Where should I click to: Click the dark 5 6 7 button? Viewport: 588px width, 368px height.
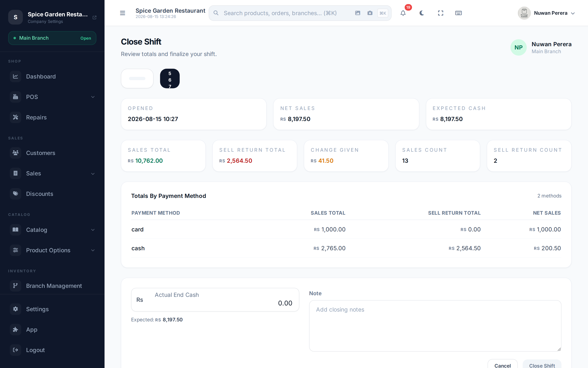pyautogui.click(x=170, y=78)
